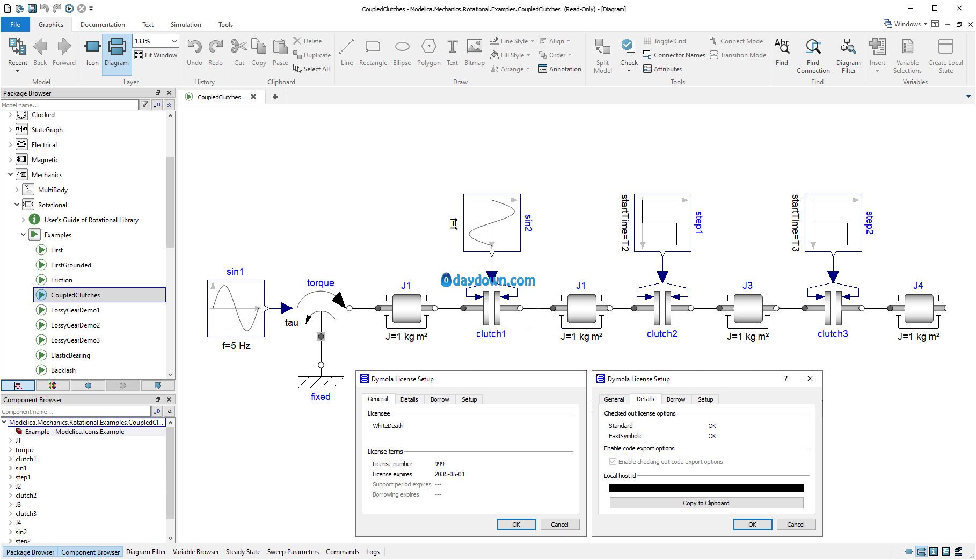
Task: Toggle Connector Names display
Action: tap(674, 55)
